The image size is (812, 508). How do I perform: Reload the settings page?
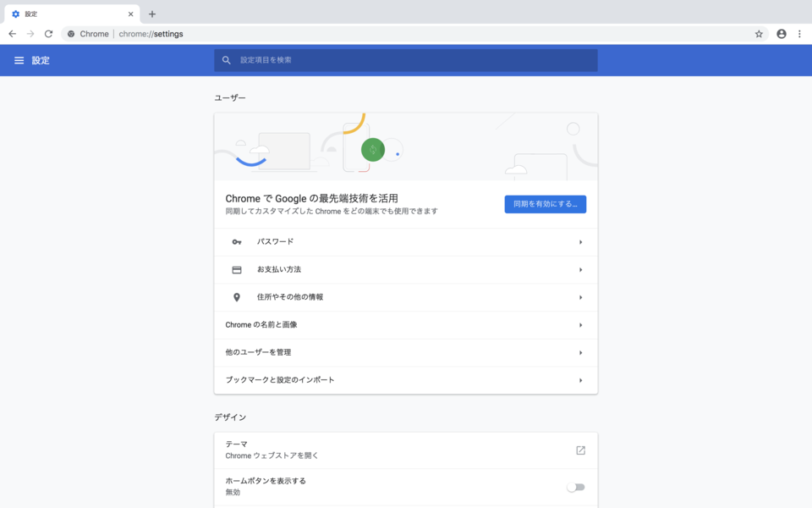pos(48,34)
